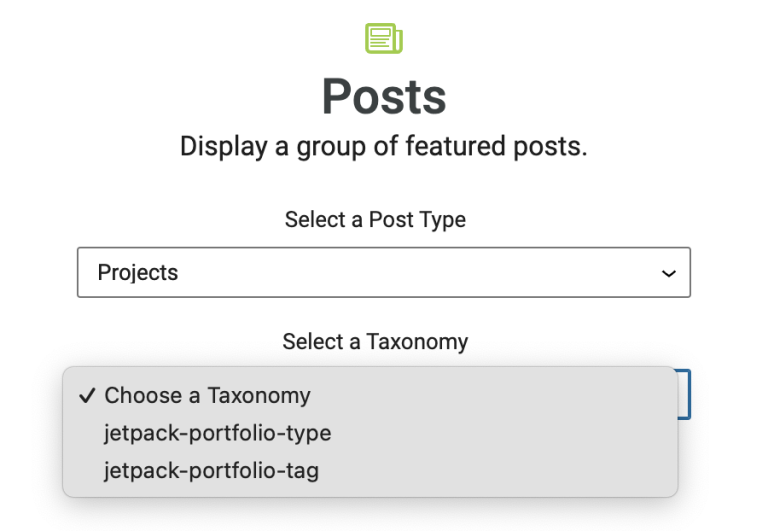Click empty area of the Projects select box
This screenshot has width=768, height=531.
tap(416, 272)
